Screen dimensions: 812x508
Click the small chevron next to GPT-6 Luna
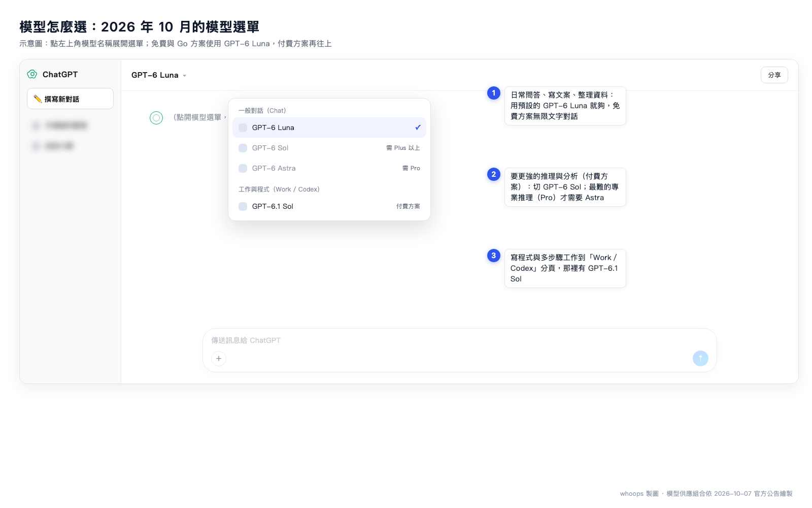pos(185,76)
